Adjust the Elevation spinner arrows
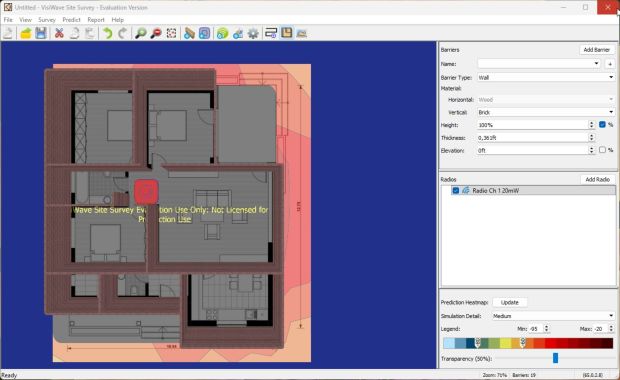The image size is (620, 380). pos(592,150)
